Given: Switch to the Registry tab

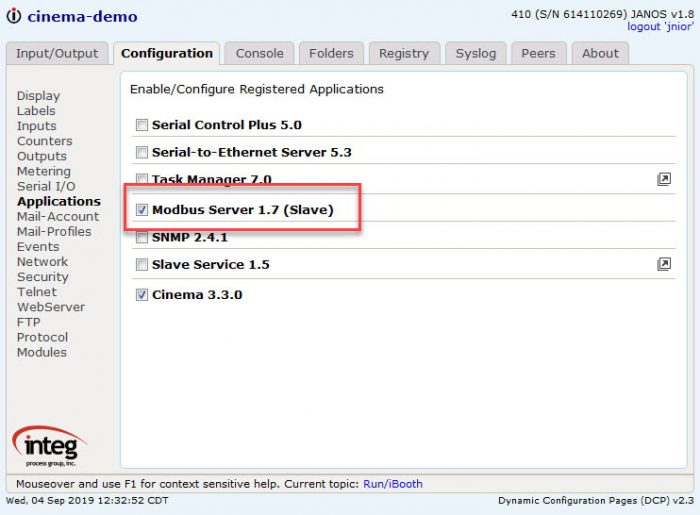Looking at the screenshot, I should [x=404, y=54].
